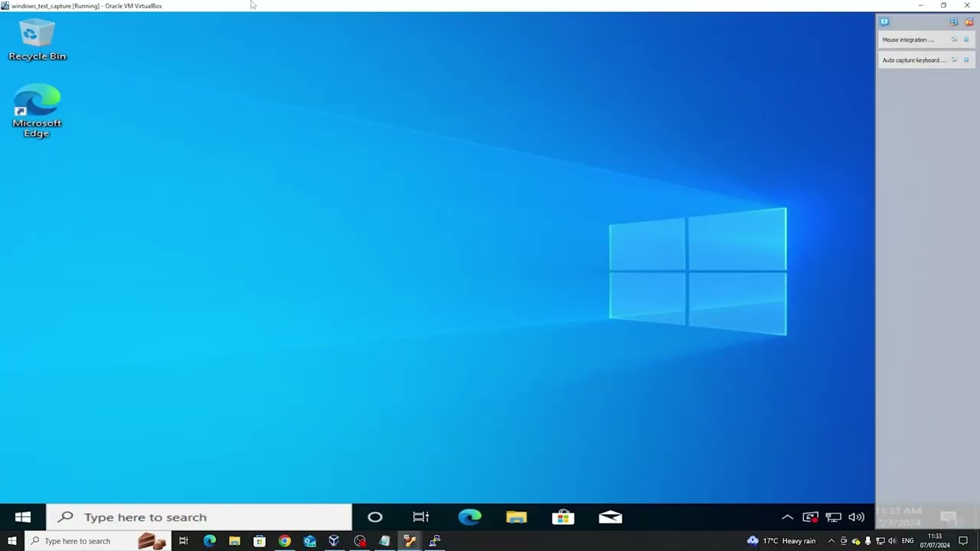Minimize the VirtualBox VM window
The width and height of the screenshot is (980, 551).
921,5
